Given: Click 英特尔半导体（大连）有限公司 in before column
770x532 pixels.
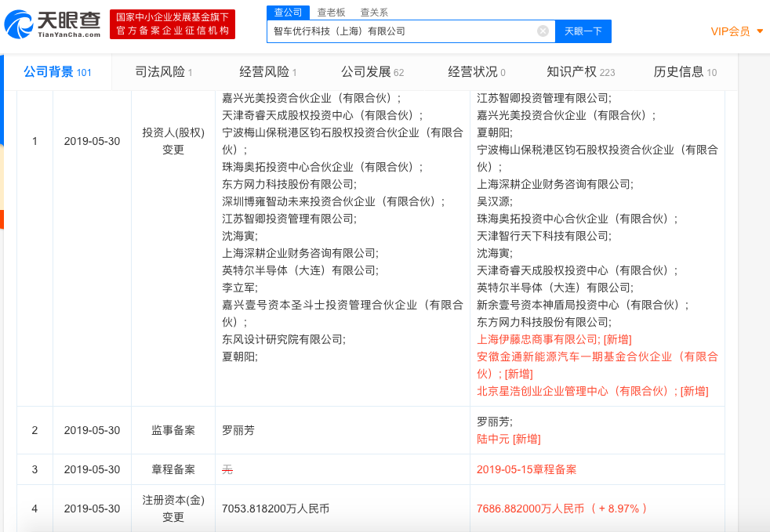Looking at the screenshot, I should (x=300, y=270).
